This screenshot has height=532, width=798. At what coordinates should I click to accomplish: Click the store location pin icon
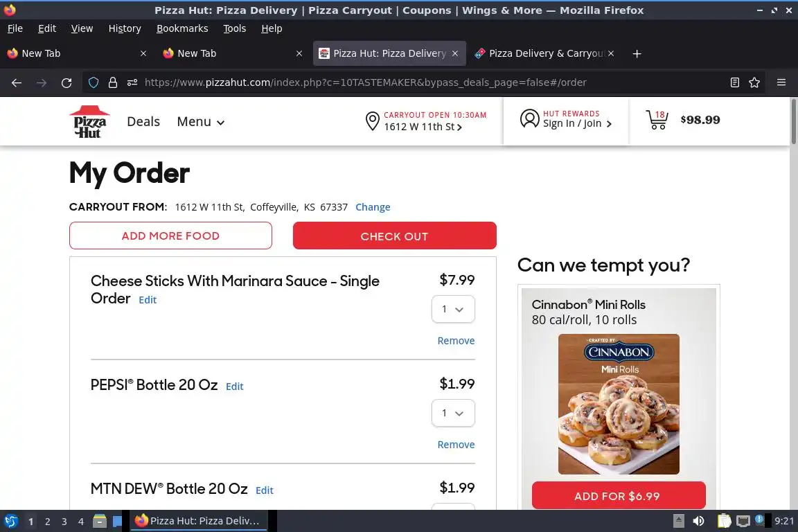pyautogui.click(x=373, y=121)
